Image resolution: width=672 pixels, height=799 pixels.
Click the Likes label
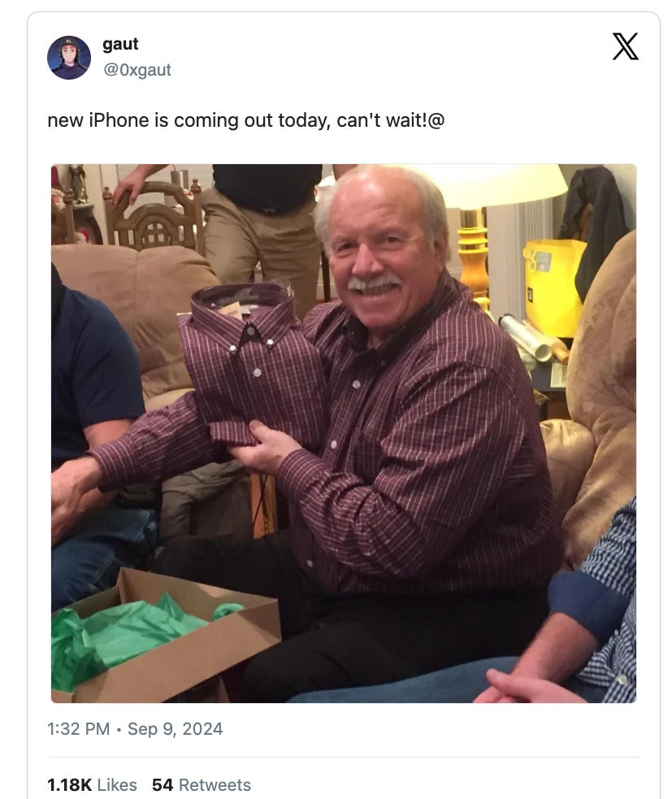pyautogui.click(x=117, y=784)
